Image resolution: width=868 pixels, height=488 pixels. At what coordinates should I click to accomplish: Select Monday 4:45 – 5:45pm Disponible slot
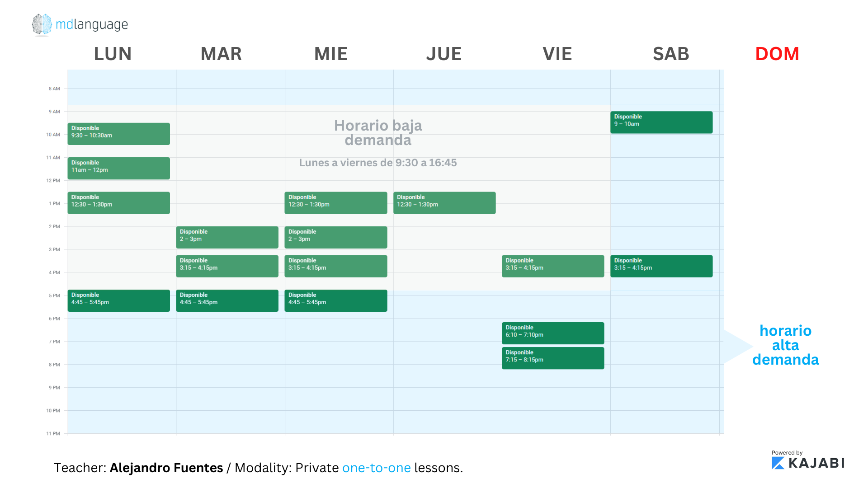pyautogui.click(x=119, y=300)
